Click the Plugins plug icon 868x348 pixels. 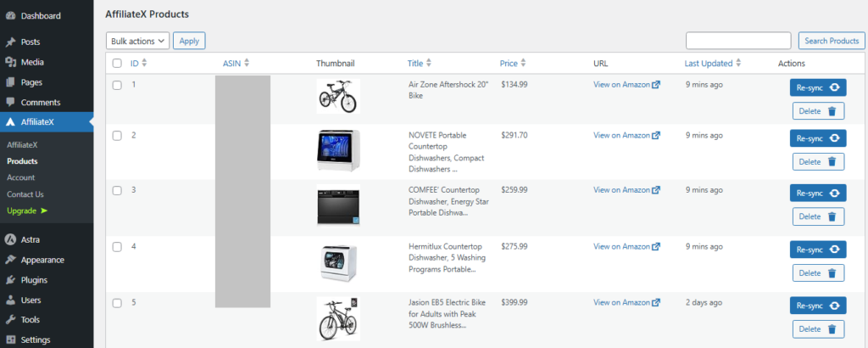tap(10, 280)
